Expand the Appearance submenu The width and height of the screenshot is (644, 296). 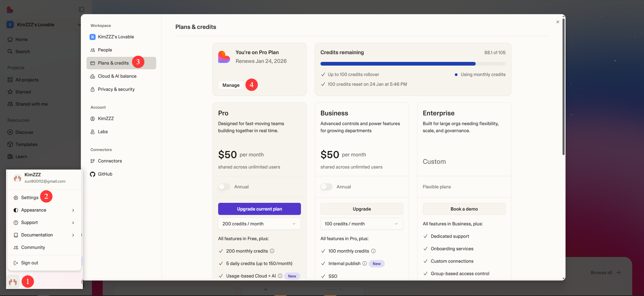44,210
